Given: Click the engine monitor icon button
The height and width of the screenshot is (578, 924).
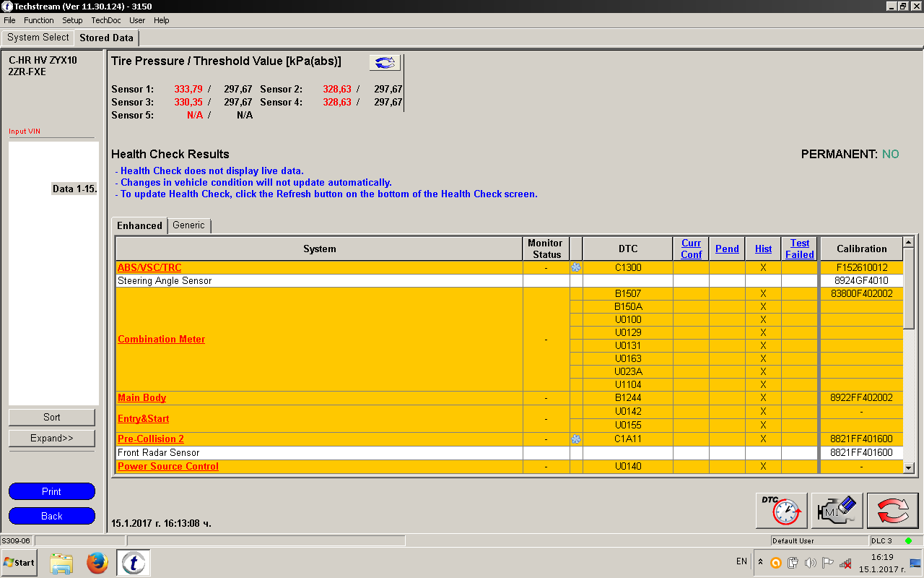Looking at the screenshot, I should pyautogui.click(x=837, y=511).
